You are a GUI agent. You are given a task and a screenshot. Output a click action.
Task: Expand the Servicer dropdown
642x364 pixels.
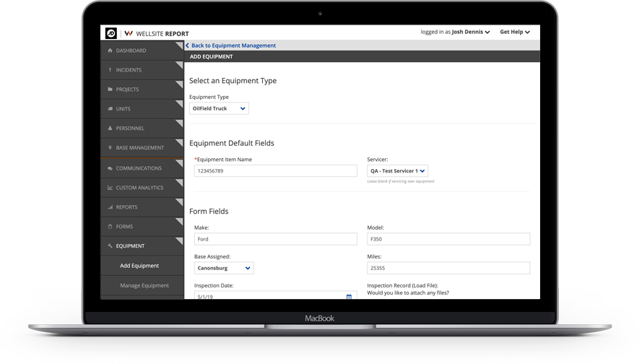pyautogui.click(x=397, y=171)
